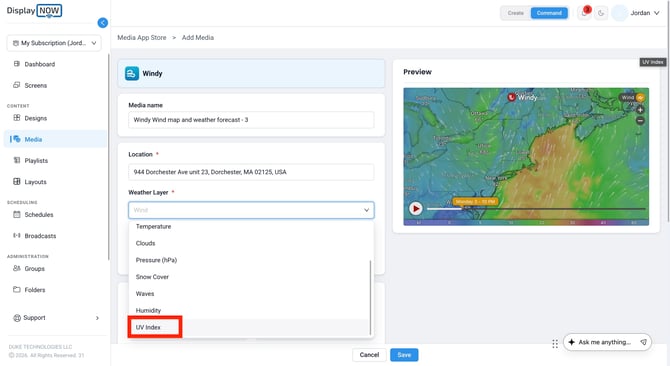
Task: Open Groups under Administration
Action: 34,269
